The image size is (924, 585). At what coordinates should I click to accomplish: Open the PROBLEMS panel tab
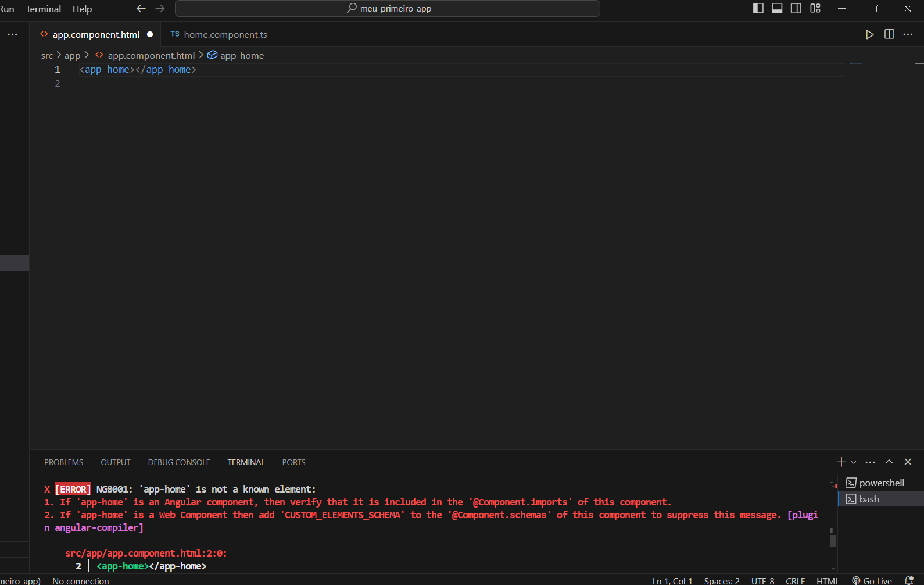tap(63, 462)
